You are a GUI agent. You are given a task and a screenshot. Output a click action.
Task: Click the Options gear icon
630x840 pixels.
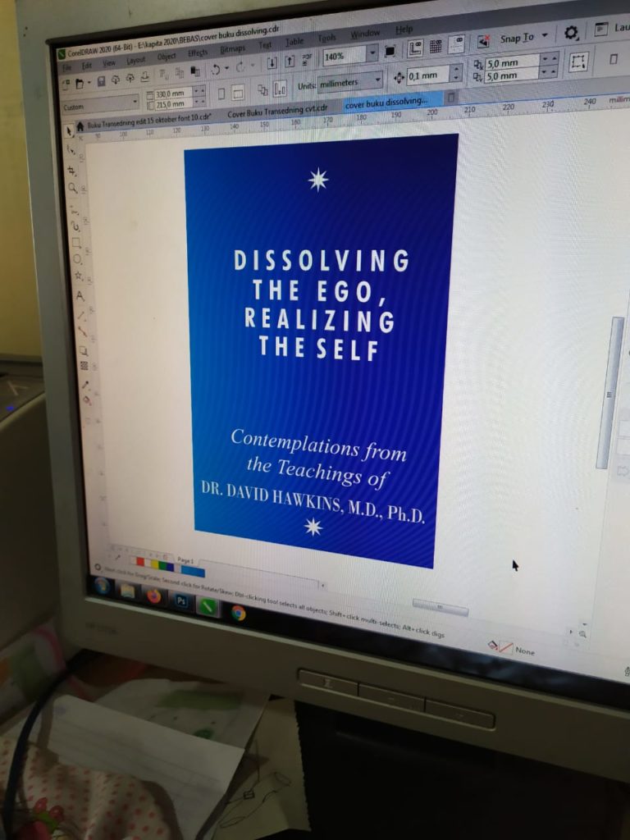[x=572, y=33]
